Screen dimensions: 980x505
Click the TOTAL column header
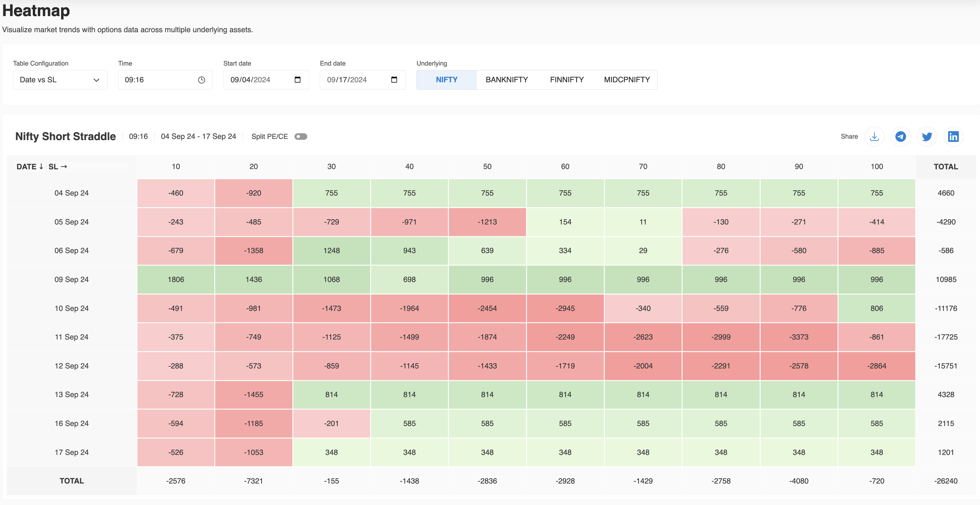pyautogui.click(x=946, y=167)
